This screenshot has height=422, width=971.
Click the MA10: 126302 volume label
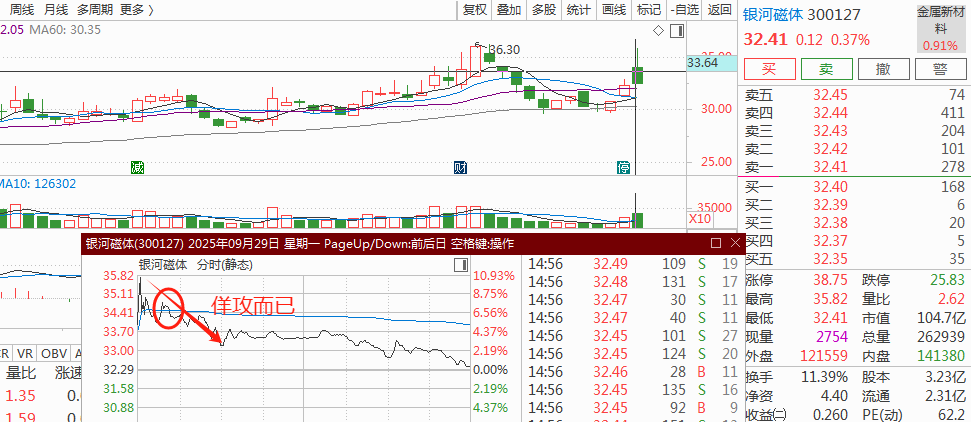pyautogui.click(x=37, y=184)
